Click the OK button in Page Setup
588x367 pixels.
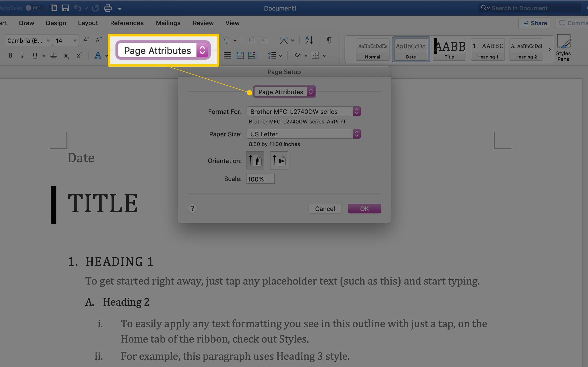pos(364,209)
